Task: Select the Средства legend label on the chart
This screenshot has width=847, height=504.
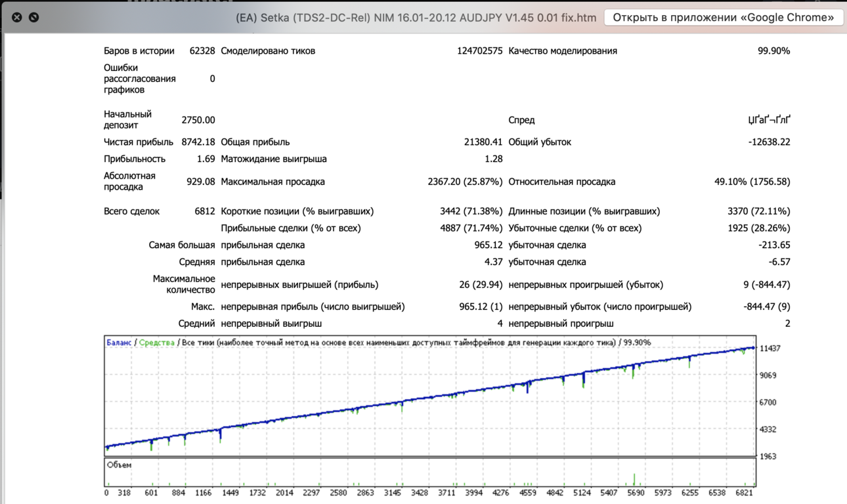Action: [157, 343]
